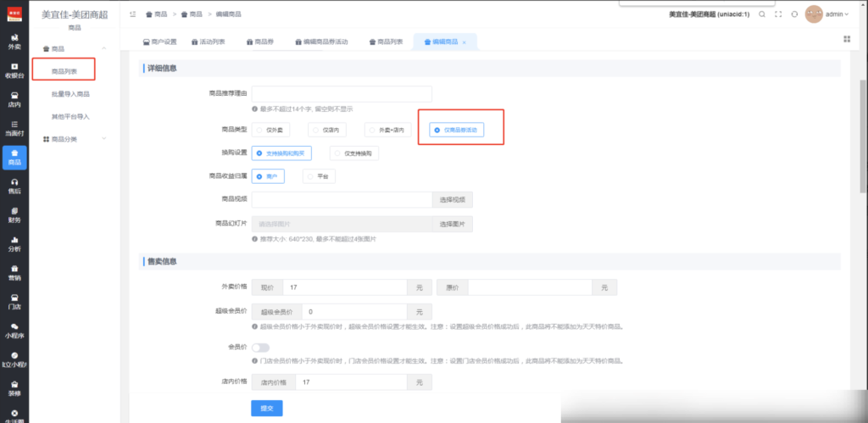This screenshot has height=423, width=868.
Task: Select 仅店内 product type
Action: (327, 130)
